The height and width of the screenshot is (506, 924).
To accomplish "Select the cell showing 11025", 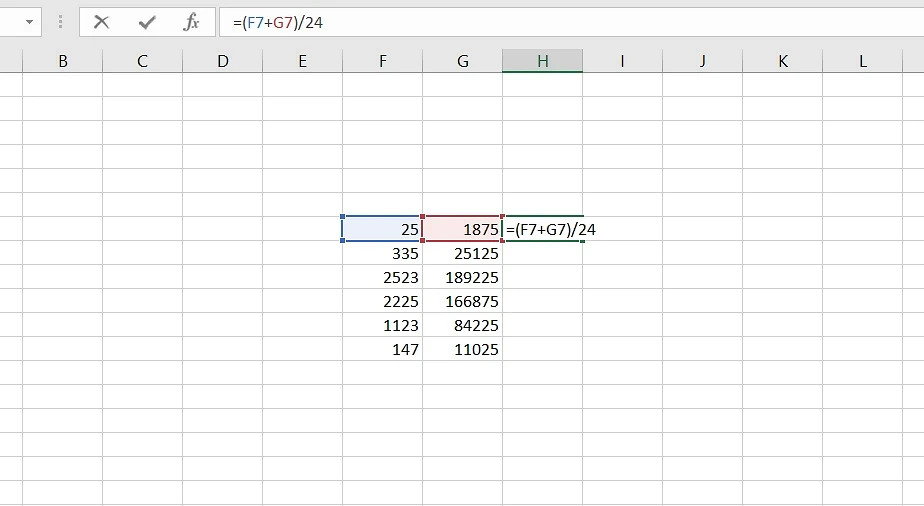I will coord(462,349).
